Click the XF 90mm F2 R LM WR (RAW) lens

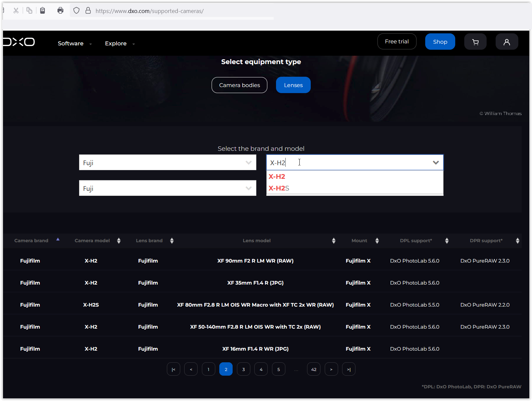(255, 261)
